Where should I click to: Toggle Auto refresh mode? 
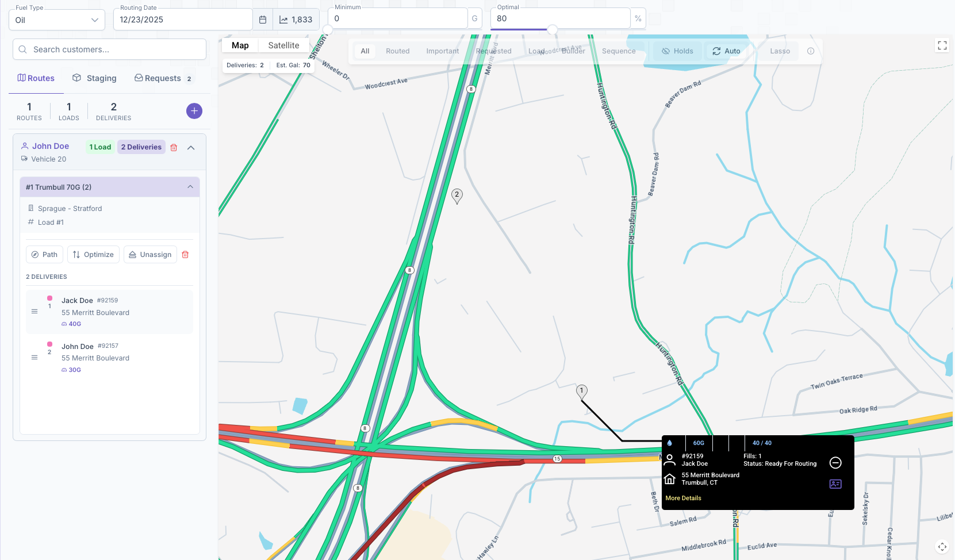click(726, 51)
